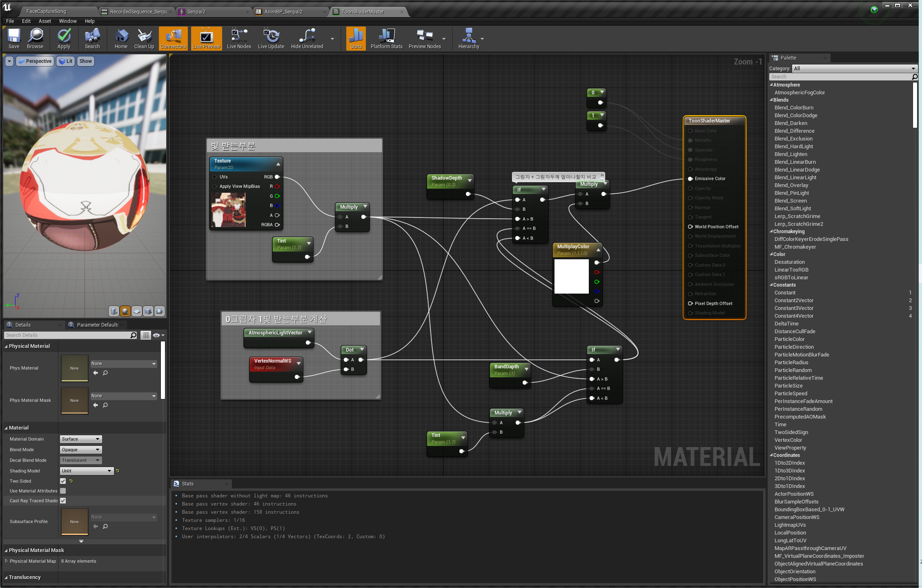Open the Blend Mode dropdown
Viewport: 922px width, 588px height.
tap(81, 450)
